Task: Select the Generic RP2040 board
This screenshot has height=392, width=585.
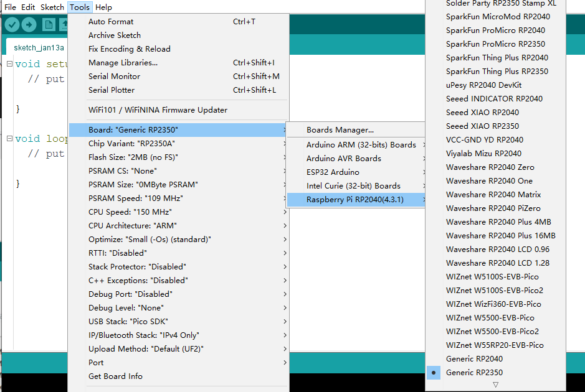Action: click(496, 359)
